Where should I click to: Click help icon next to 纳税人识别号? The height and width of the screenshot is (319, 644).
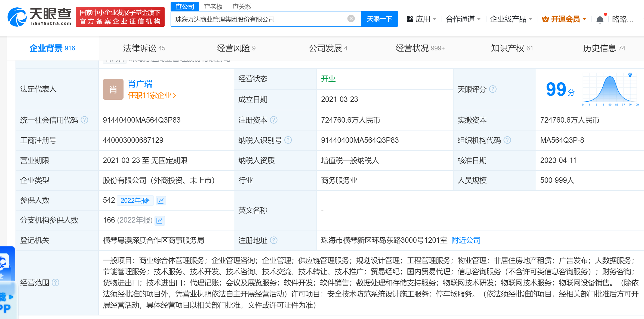(x=288, y=140)
